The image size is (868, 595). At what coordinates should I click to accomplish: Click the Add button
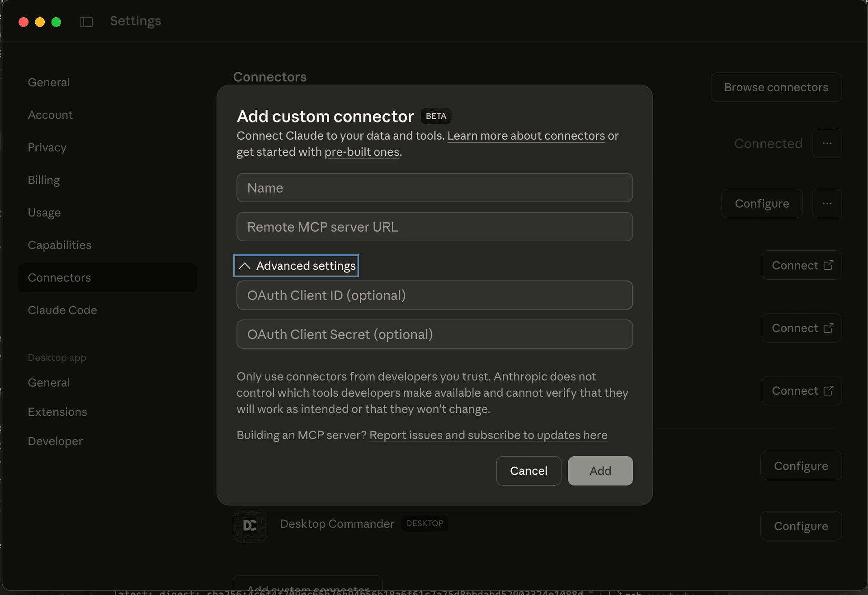coord(600,471)
